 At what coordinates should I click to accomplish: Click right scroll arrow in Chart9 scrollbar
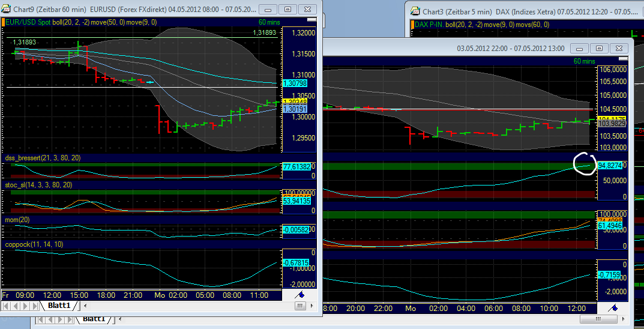[x=313, y=306]
